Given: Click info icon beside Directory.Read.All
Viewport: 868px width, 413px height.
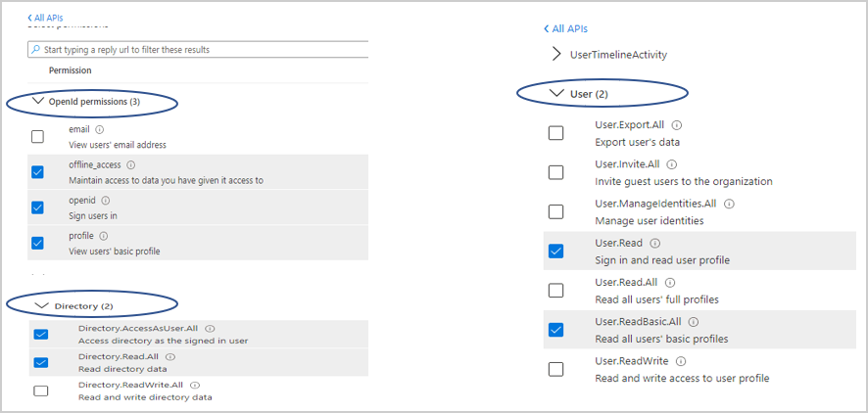Looking at the screenshot, I should tap(169, 357).
